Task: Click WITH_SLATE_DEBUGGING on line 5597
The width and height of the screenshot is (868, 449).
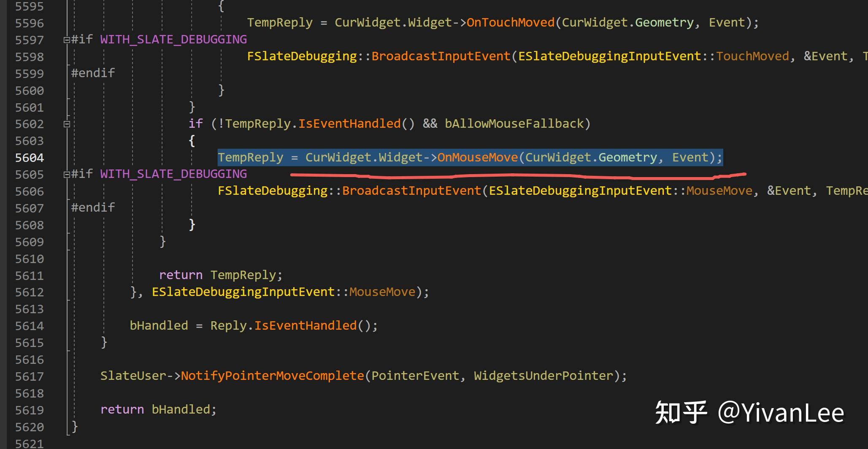Action: (x=173, y=40)
